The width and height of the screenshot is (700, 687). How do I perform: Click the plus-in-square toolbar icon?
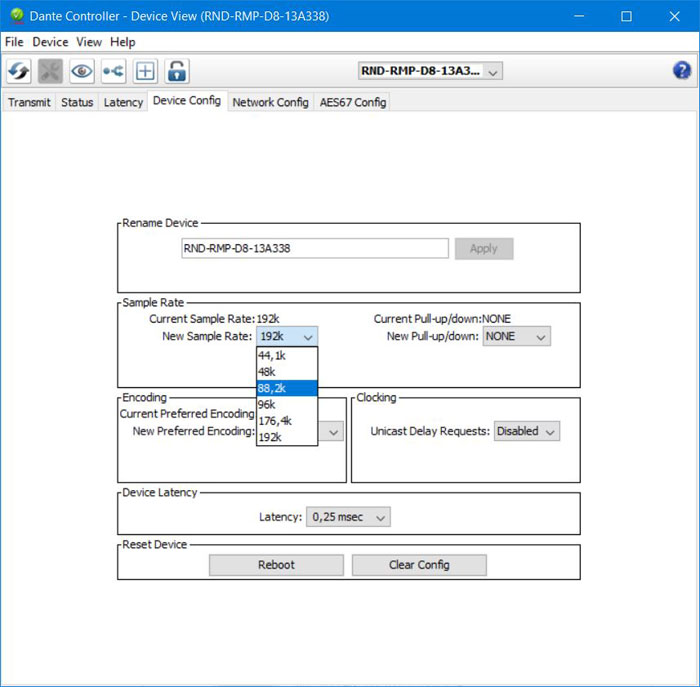tap(145, 71)
